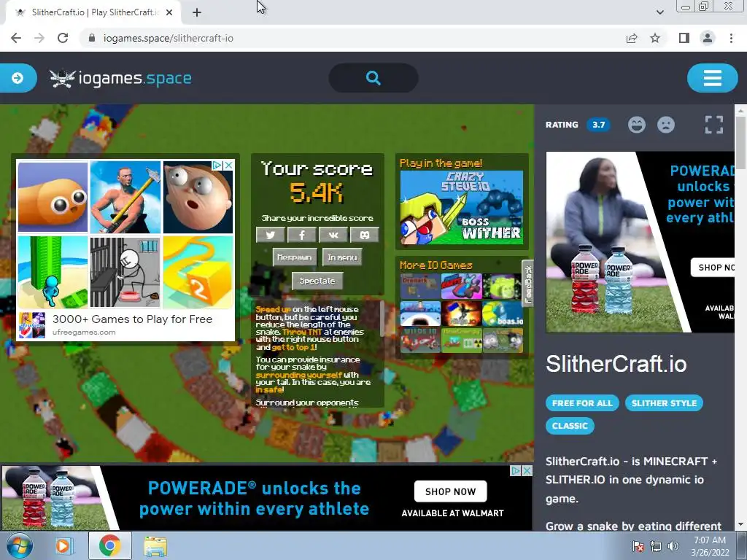747x560 pixels.
Task: Open the Chrome profile avatar
Action: [708, 38]
